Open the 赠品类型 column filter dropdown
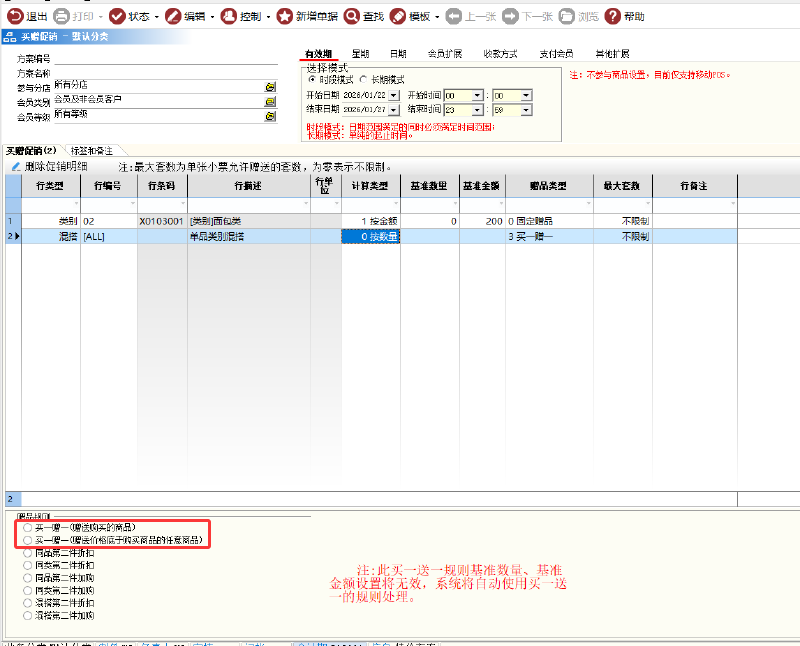The image size is (800, 646). 589,204
